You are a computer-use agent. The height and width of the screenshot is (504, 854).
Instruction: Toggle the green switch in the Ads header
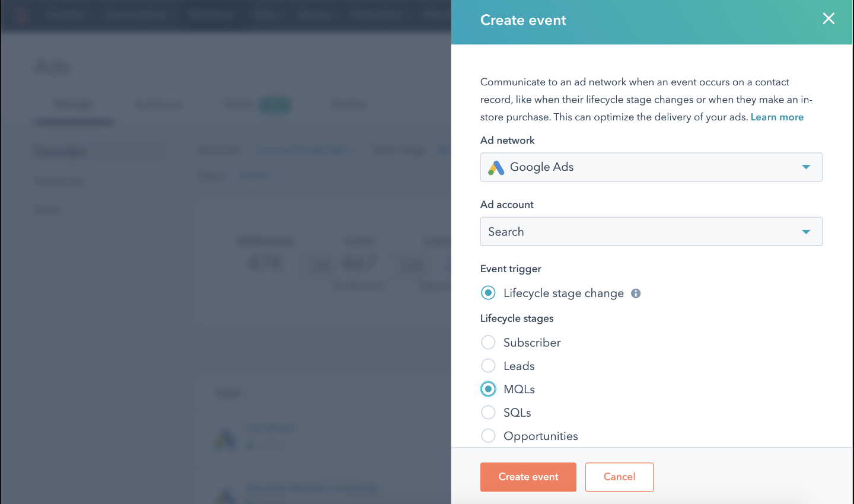tap(275, 104)
